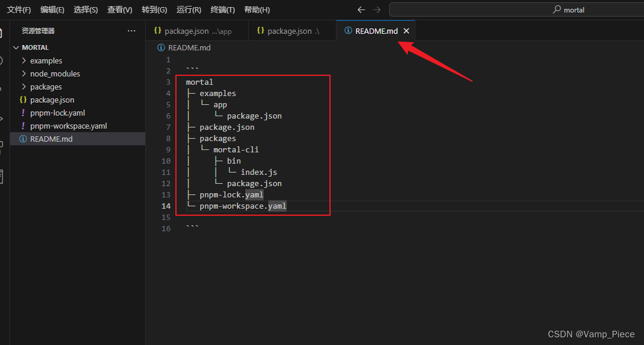Screen dimensions: 644x345
Task: Click the JSON braces icon beside package.json in explorer
Action: 23,100
